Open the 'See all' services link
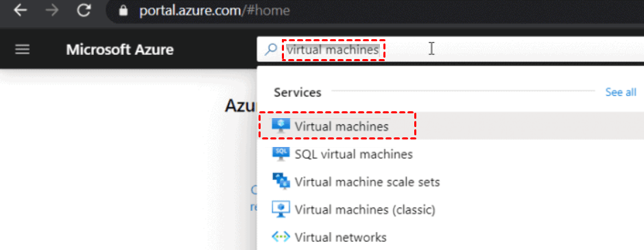This screenshot has width=644, height=250. [621, 92]
